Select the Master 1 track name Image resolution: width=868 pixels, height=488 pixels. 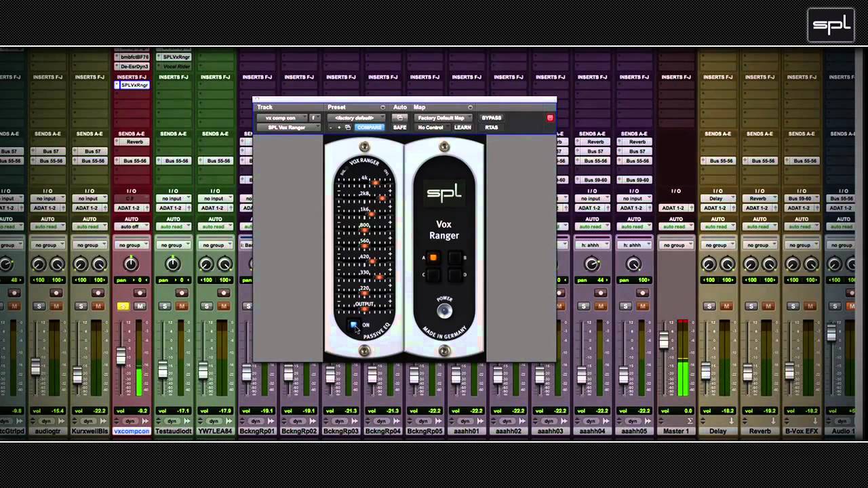point(676,431)
